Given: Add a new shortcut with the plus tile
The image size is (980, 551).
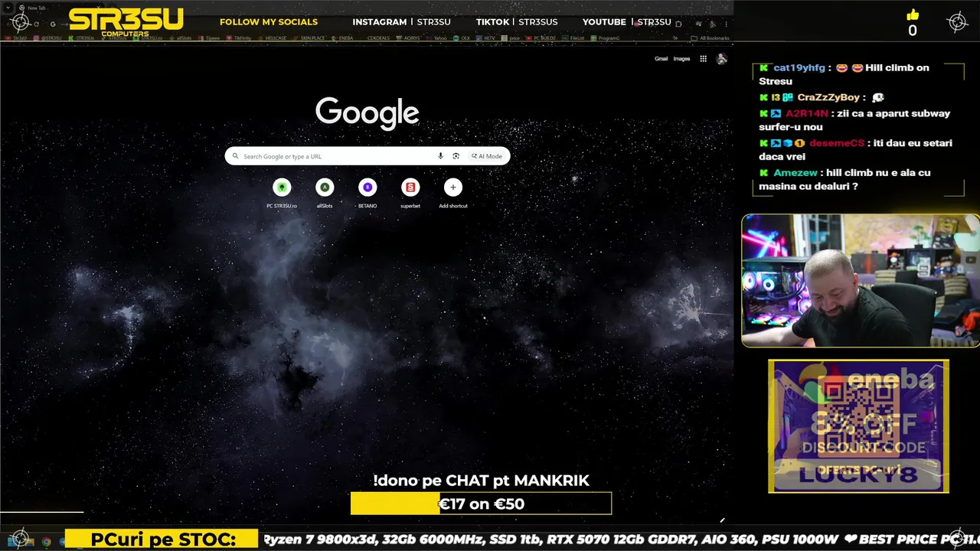Looking at the screenshot, I should coord(453,193).
